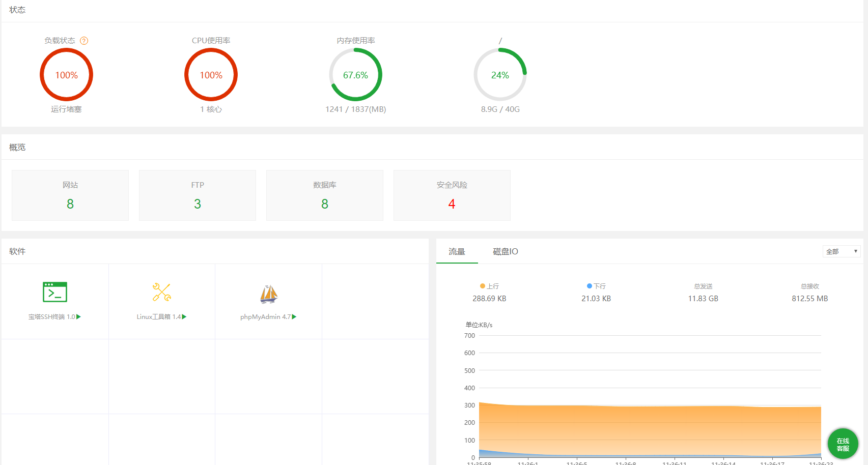Click the 24% disk usage gauge

(x=500, y=75)
